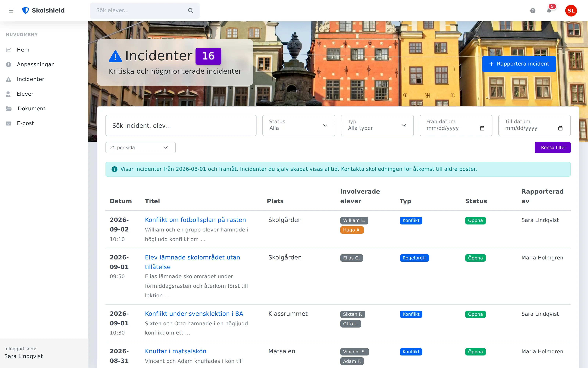Screen dimensions: 588x368
Task: Open the Från datum calendar picker icon
Action: [482, 128]
